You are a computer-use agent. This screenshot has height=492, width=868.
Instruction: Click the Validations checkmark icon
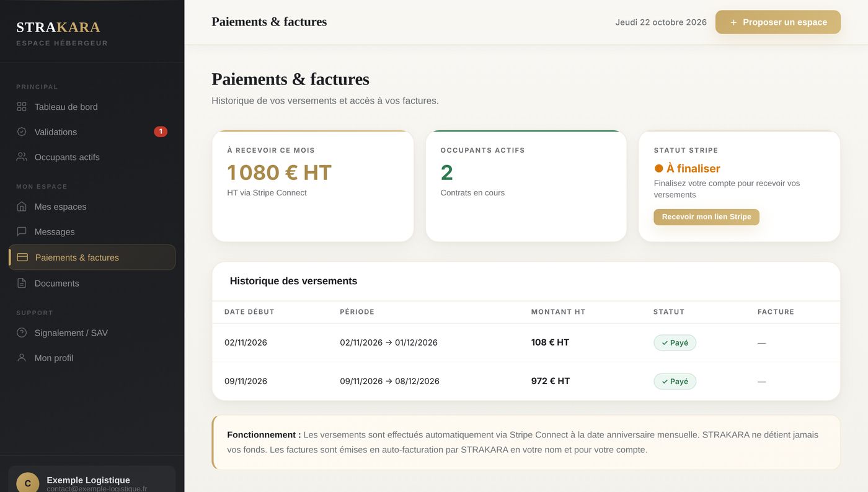(22, 132)
